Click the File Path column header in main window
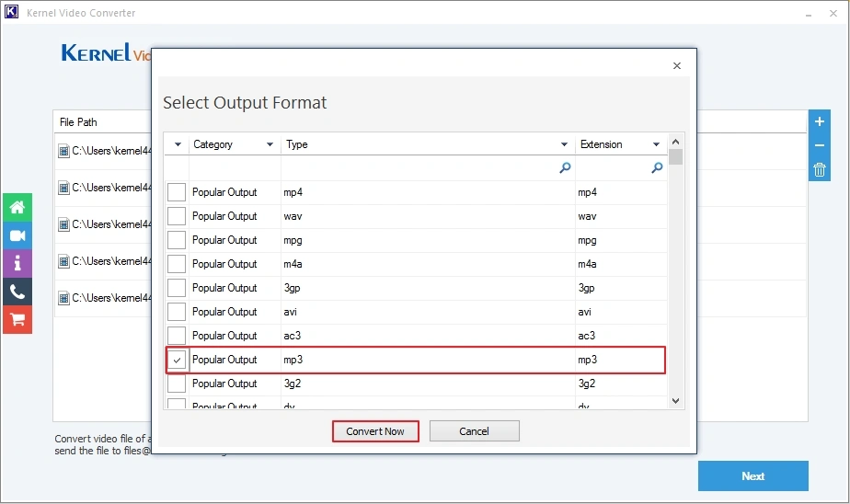This screenshot has width=850, height=504. 78,122
